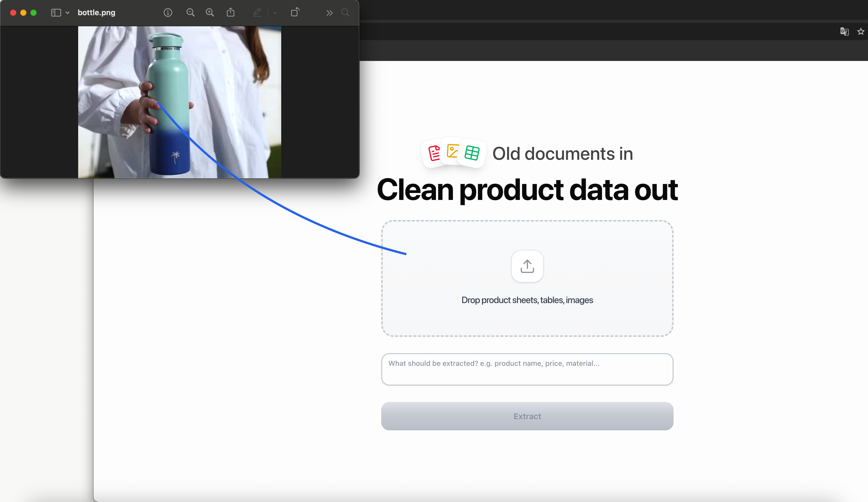Screen dimensions: 868x502
Task: Expand the Markup options dropdown arrow
Action: point(275,13)
